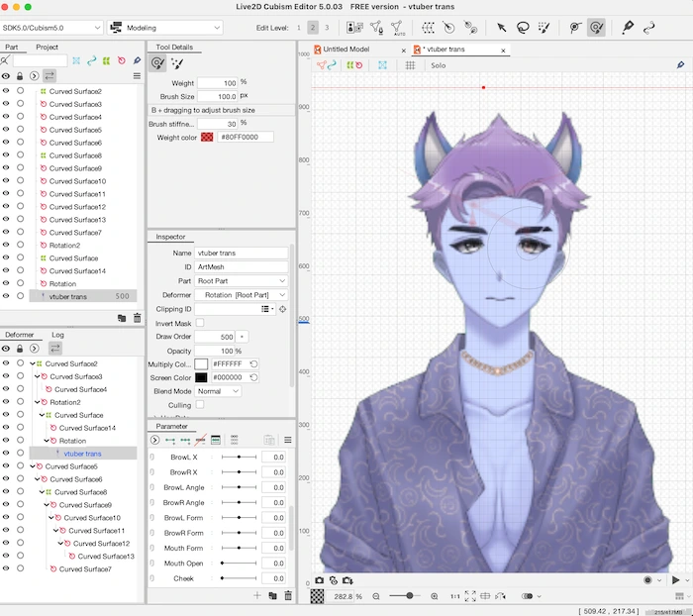Select the Deformer tab
The image size is (693, 616).
pyautogui.click(x=20, y=335)
